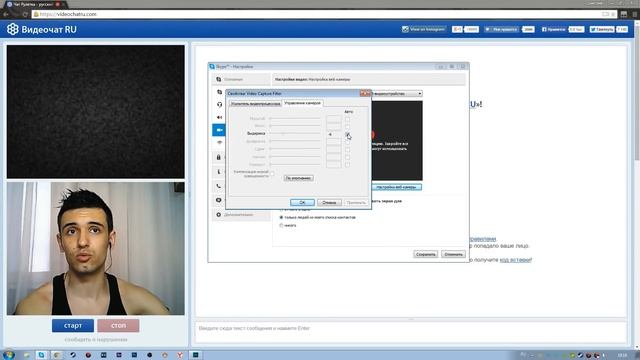Screen dimensions: 640x360
Task: Click View on Instagram badge
Action: tap(424, 29)
